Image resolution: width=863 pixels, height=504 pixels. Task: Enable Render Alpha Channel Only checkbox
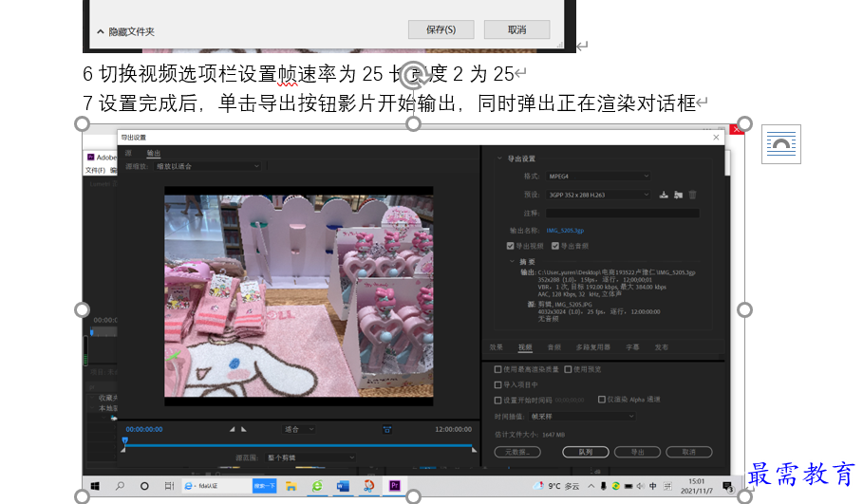coord(602,400)
